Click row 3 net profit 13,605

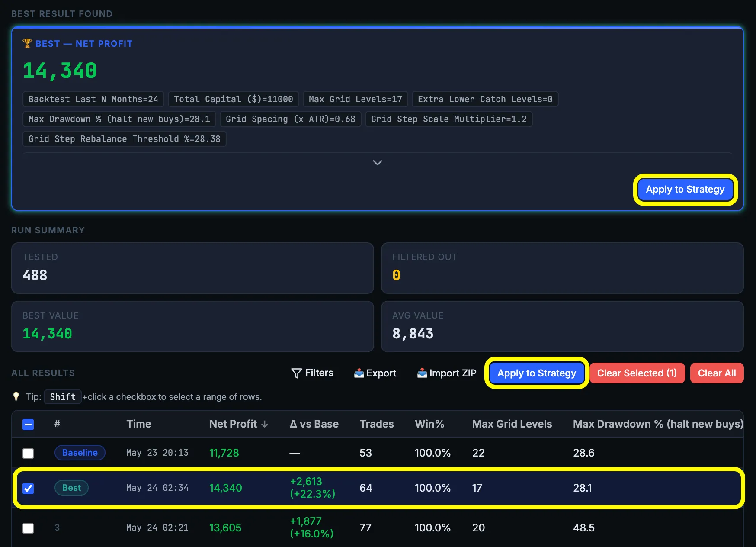pyautogui.click(x=225, y=528)
